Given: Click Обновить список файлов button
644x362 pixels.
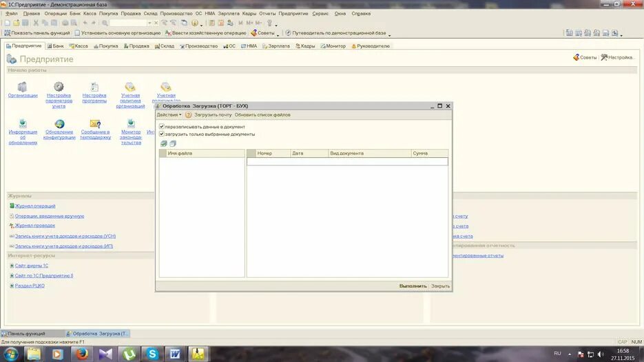Looking at the screenshot, I should [x=262, y=115].
